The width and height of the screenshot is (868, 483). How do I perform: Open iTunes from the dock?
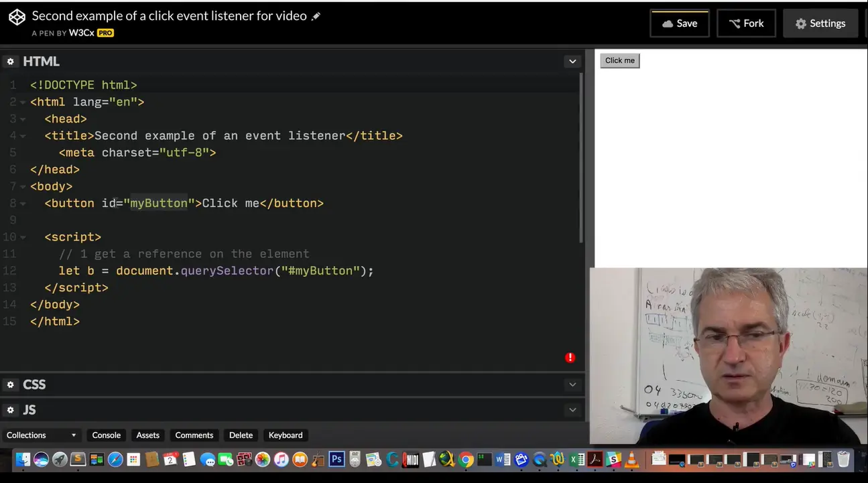coord(281,460)
